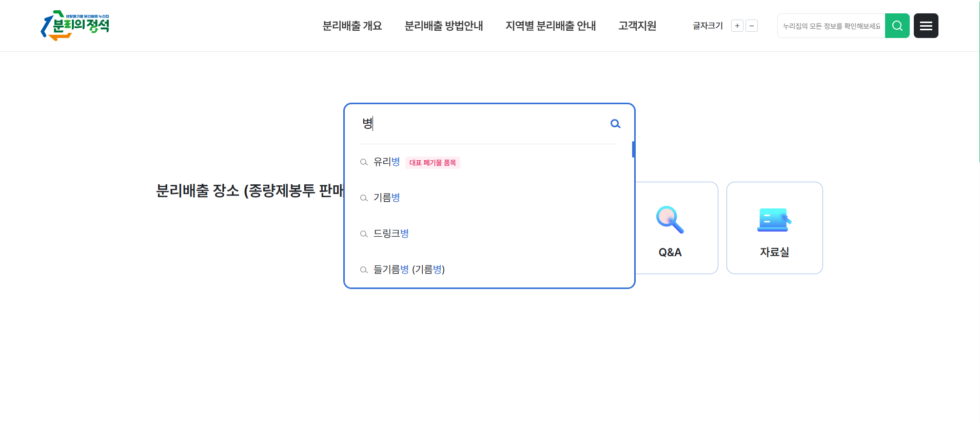Open the 지역별 분리배출 안내 menu
This screenshot has width=980, height=423.
(x=551, y=26)
